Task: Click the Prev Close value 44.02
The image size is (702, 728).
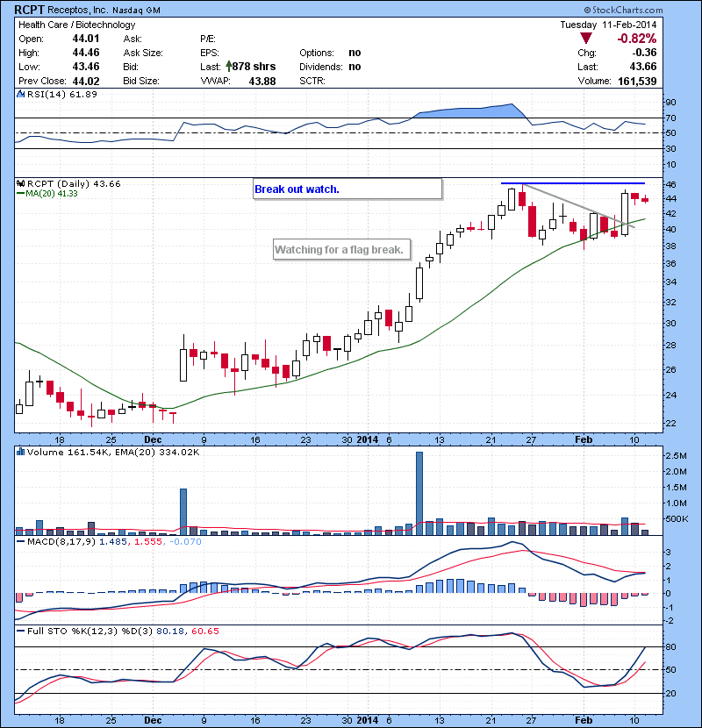Action: (86, 81)
